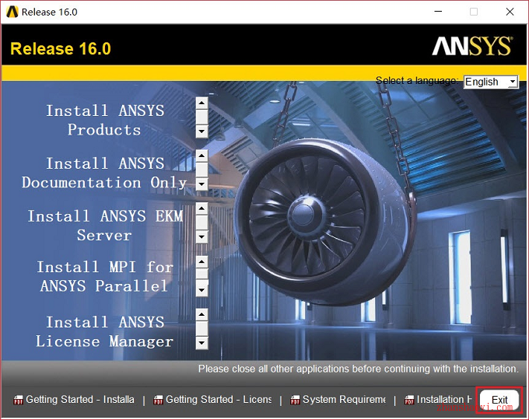Click down arrow beside MPI for ANSYS Parallel
This screenshot has height=420, width=529.
coord(201,290)
